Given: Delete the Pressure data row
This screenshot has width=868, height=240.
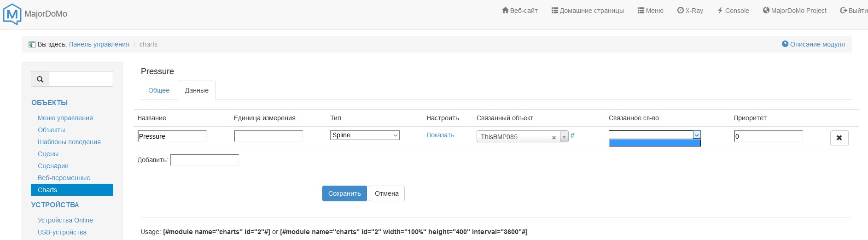Looking at the screenshot, I should pos(839,138).
